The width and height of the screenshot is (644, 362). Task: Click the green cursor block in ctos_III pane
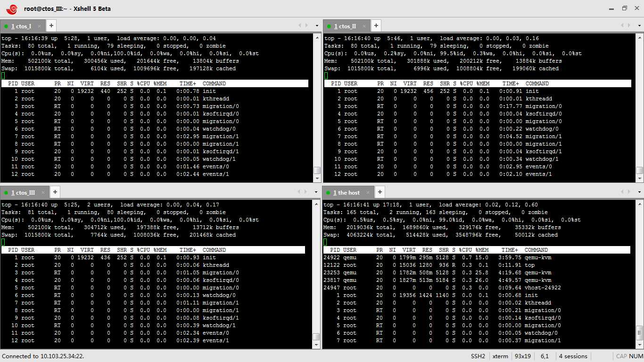point(3,242)
